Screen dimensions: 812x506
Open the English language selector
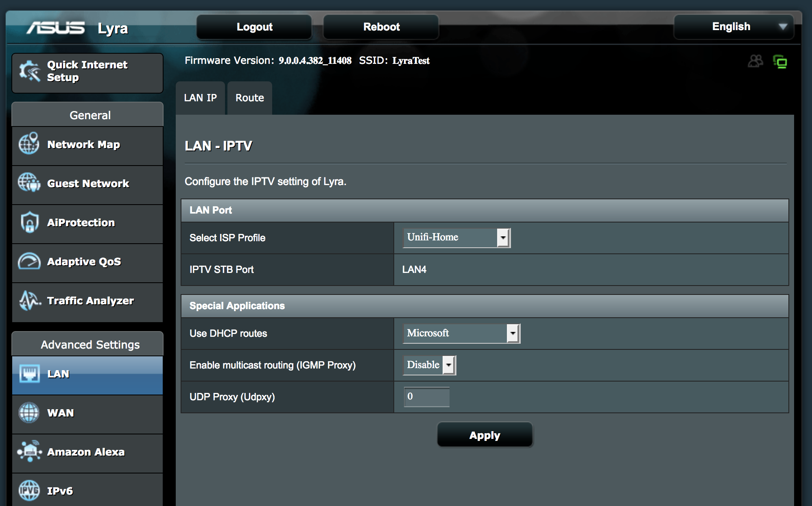tap(734, 27)
